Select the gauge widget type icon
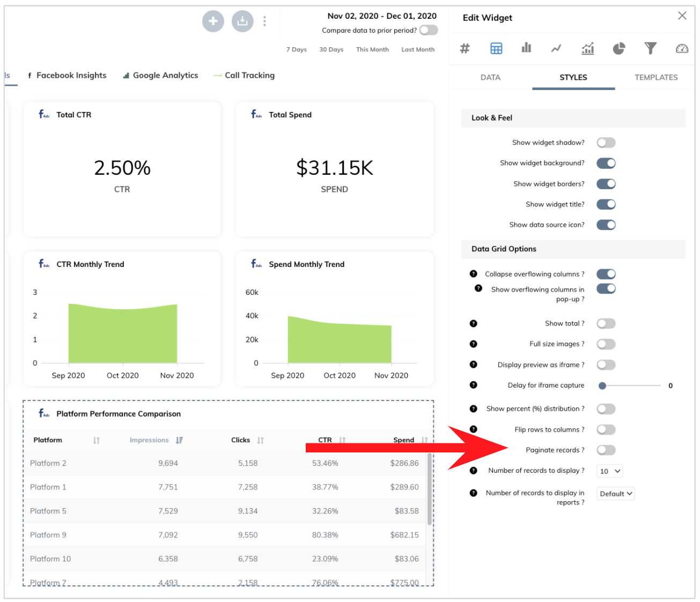The image size is (700, 602). pos(682,49)
